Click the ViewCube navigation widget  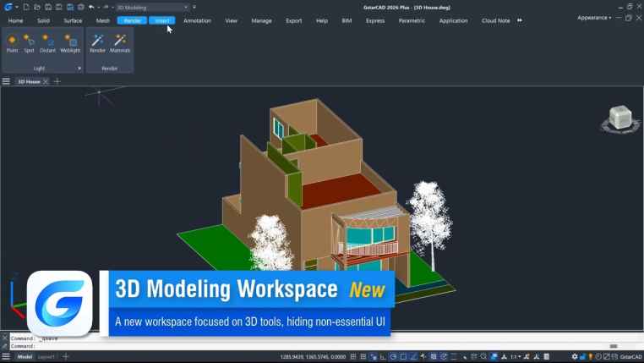tap(620, 118)
